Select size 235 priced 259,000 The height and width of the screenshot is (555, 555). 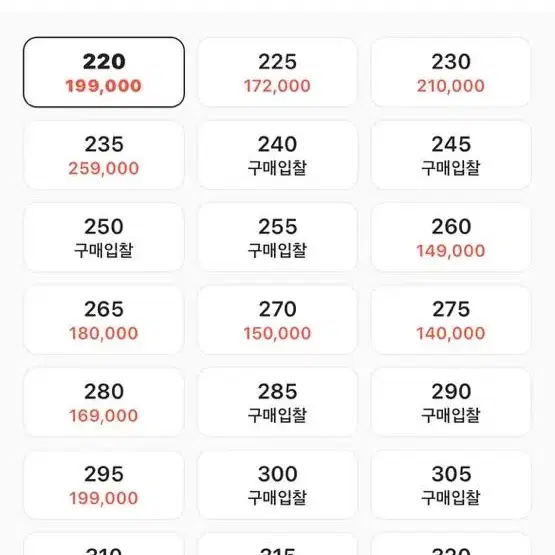coord(104,155)
